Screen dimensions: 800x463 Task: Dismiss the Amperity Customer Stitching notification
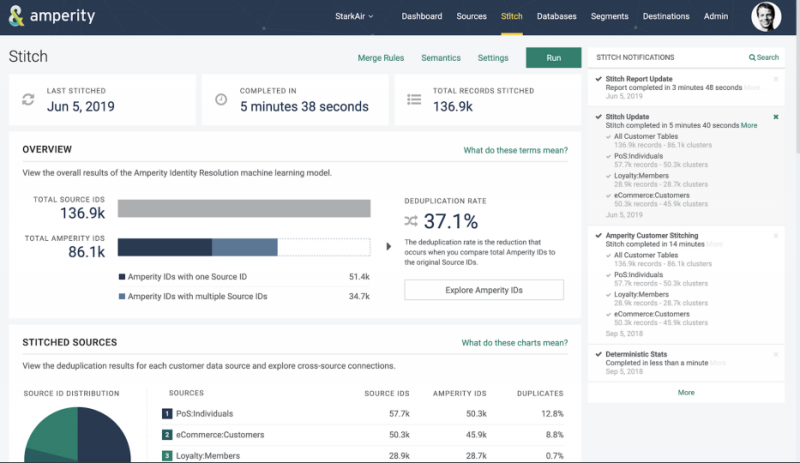click(776, 236)
